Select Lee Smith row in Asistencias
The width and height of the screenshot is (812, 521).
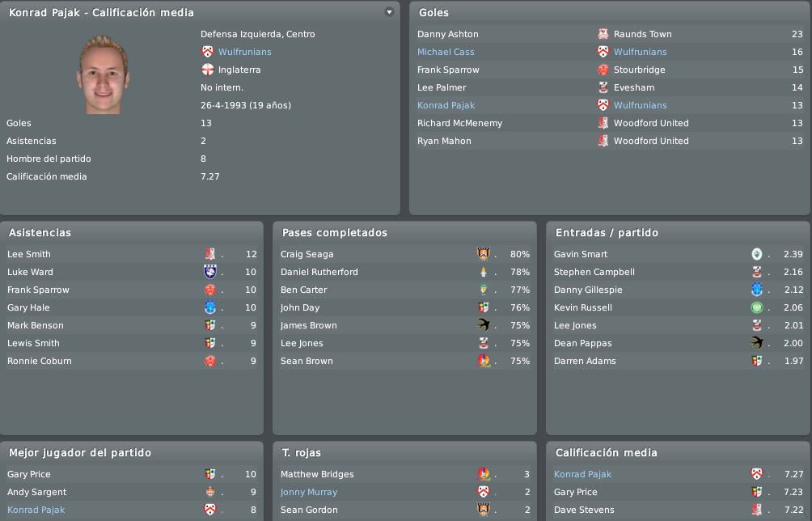tap(132, 254)
